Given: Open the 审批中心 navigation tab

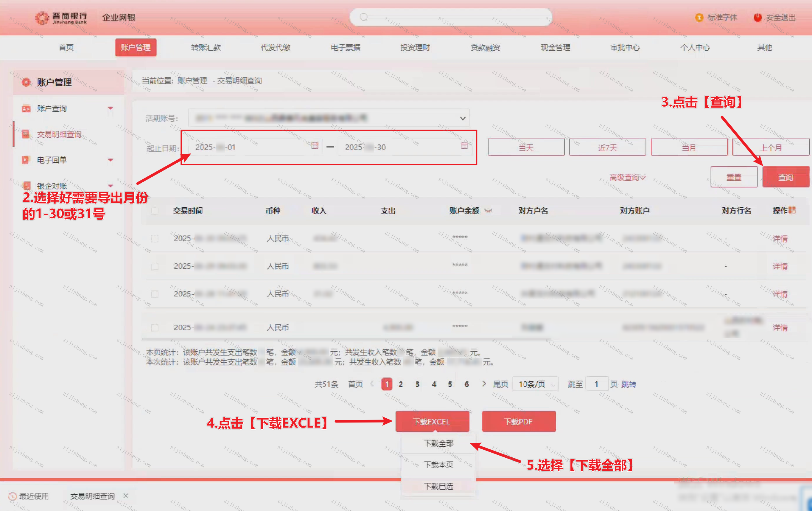Looking at the screenshot, I should [625, 48].
